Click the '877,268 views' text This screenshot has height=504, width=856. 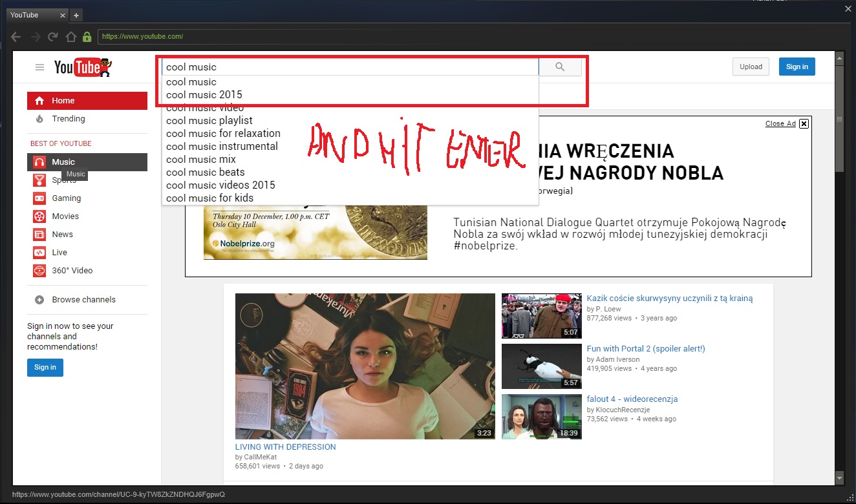609,318
